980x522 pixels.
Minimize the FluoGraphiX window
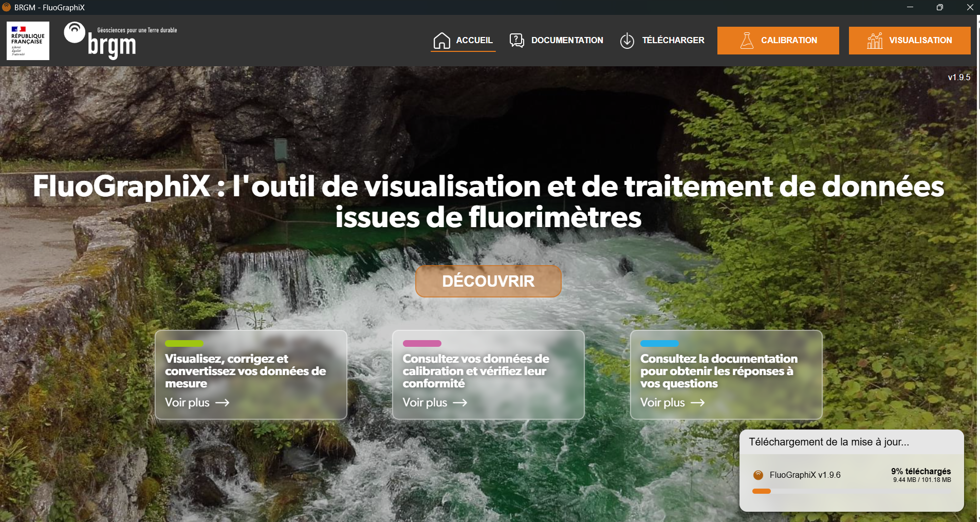pos(910,7)
